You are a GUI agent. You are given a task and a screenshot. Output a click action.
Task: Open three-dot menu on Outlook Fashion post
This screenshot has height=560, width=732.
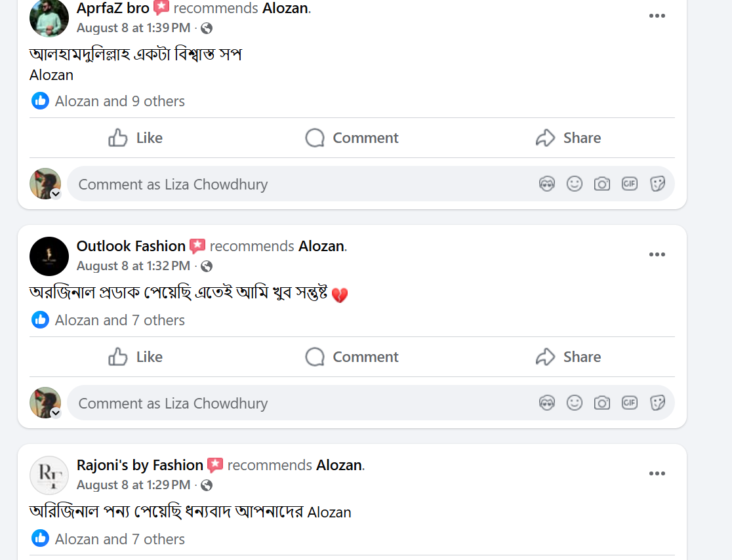coord(657,254)
